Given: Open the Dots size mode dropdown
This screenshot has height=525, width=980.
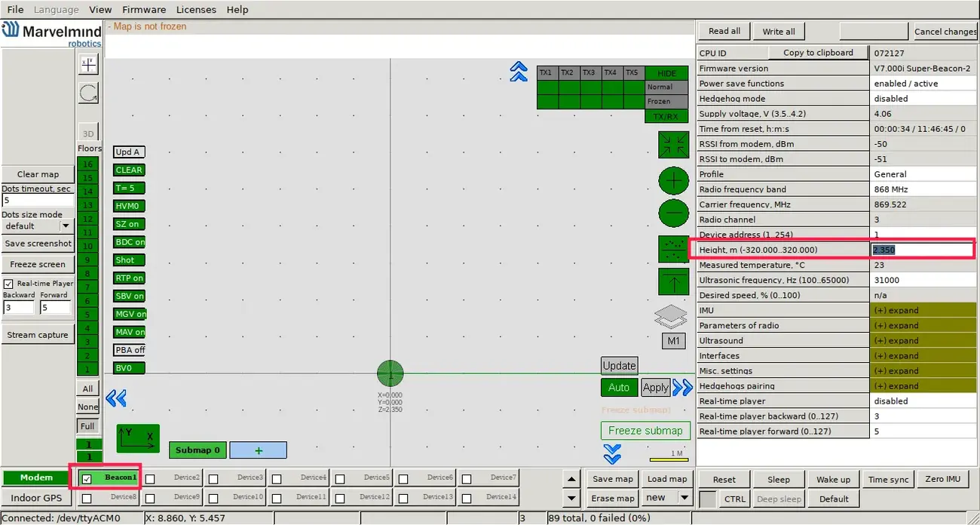Looking at the screenshot, I should click(x=65, y=226).
